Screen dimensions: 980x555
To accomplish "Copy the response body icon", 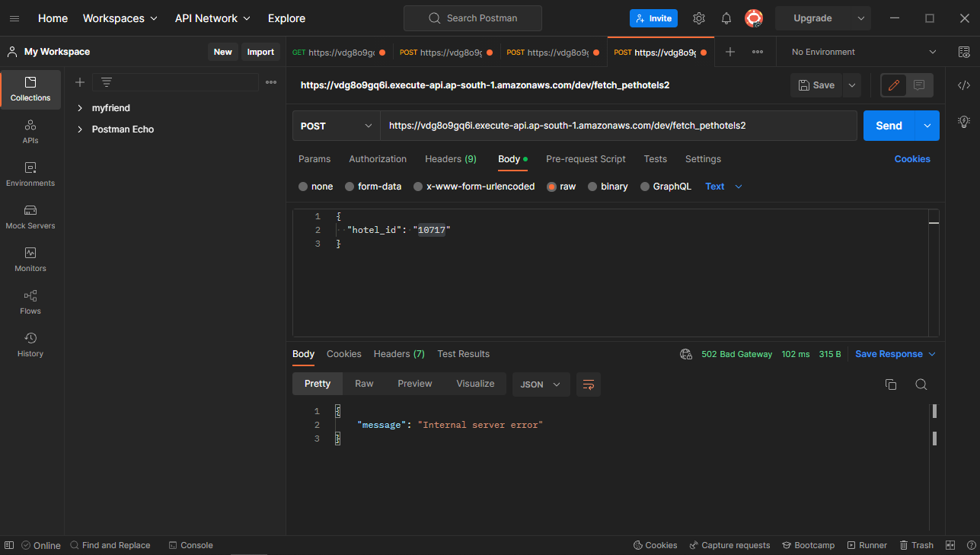I will [891, 384].
